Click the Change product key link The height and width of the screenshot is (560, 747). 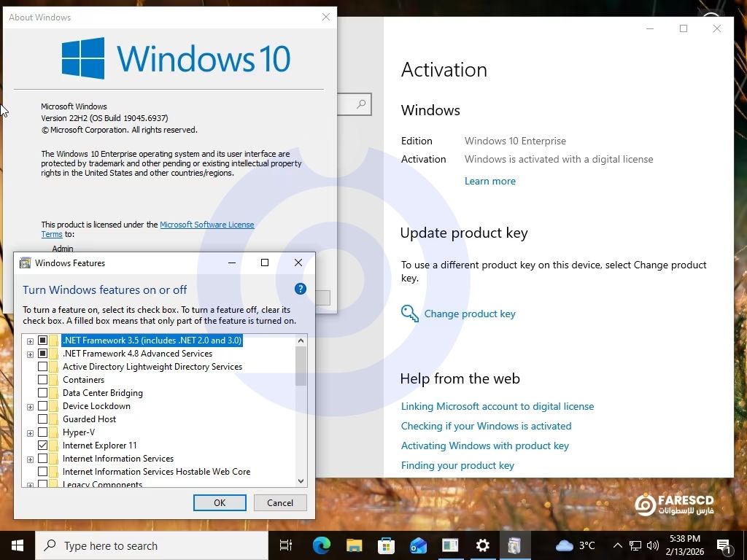[x=470, y=314]
